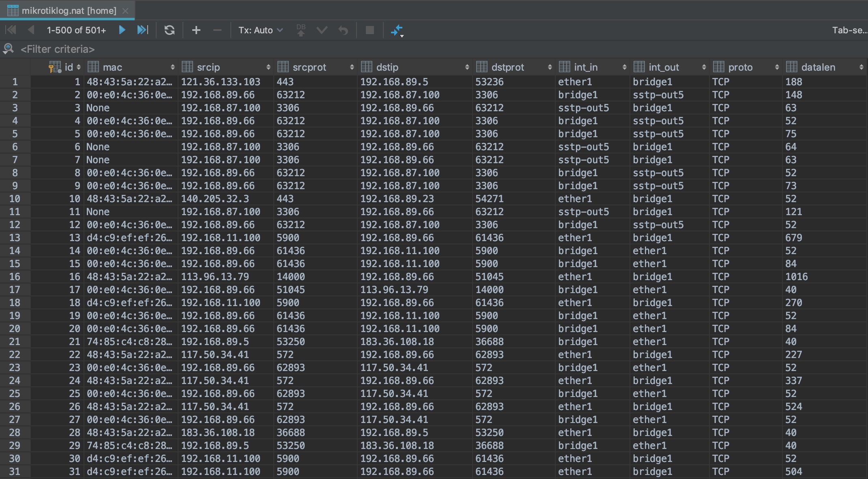This screenshot has height=479, width=868.
Task: Select dstprot cell 51045
Action: click(514, 276)
